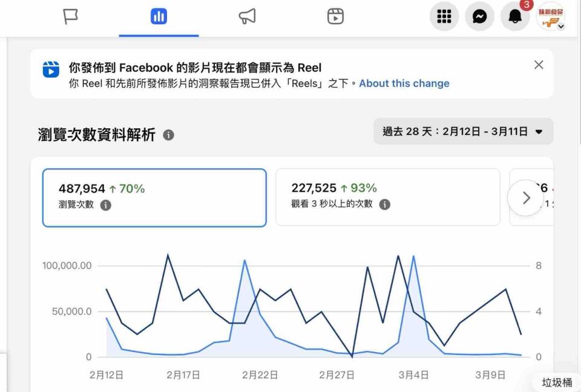Click info icon in 瀏覽次數 card

(x=105, y=205)
